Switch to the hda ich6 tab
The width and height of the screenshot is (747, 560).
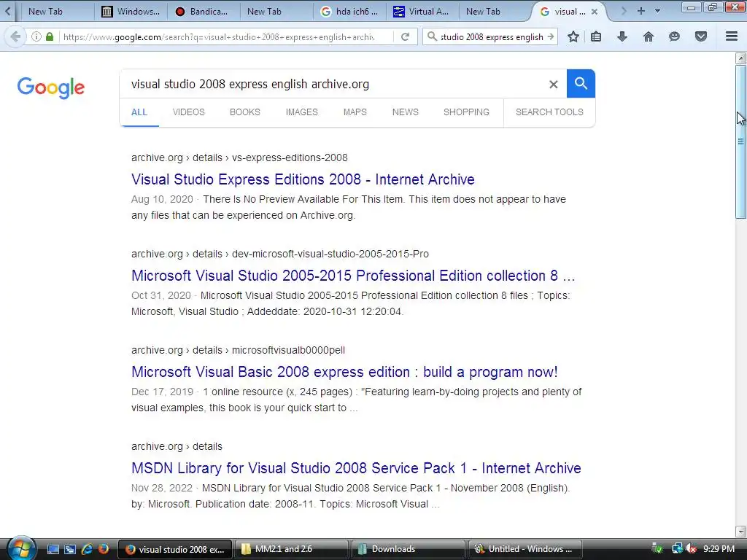(x=349, y=12)
